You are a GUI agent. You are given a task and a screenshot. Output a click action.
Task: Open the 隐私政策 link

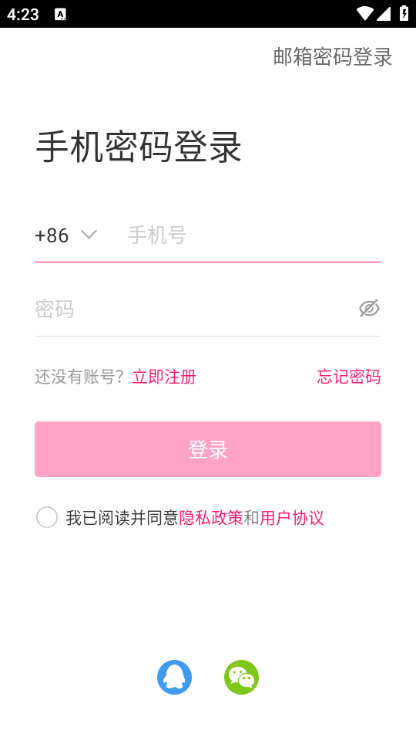pos(211,517)
